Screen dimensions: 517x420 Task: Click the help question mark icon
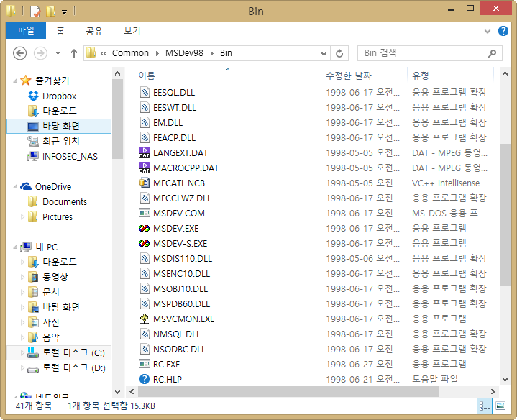click(503, 31)
